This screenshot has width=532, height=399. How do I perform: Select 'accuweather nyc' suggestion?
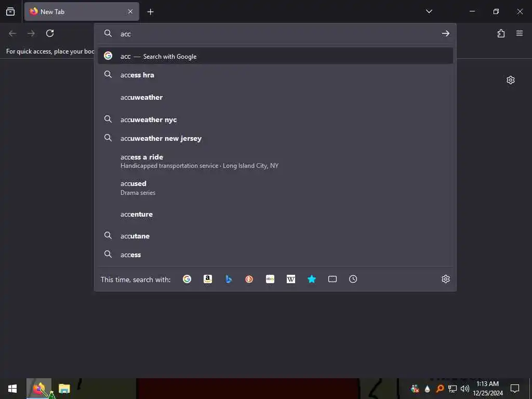coord(275,119)
